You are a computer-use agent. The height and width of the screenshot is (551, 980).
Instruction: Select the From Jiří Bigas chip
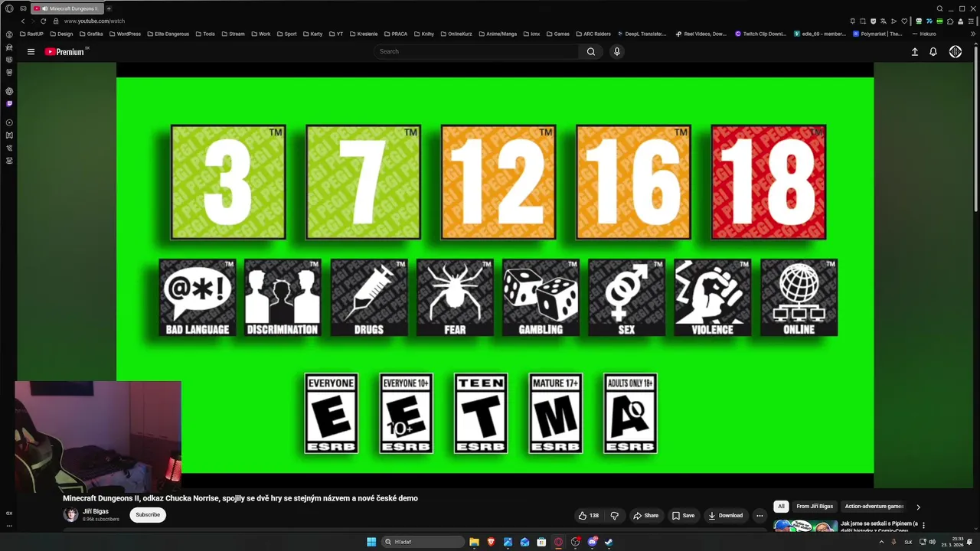click(x=814, y=507)
